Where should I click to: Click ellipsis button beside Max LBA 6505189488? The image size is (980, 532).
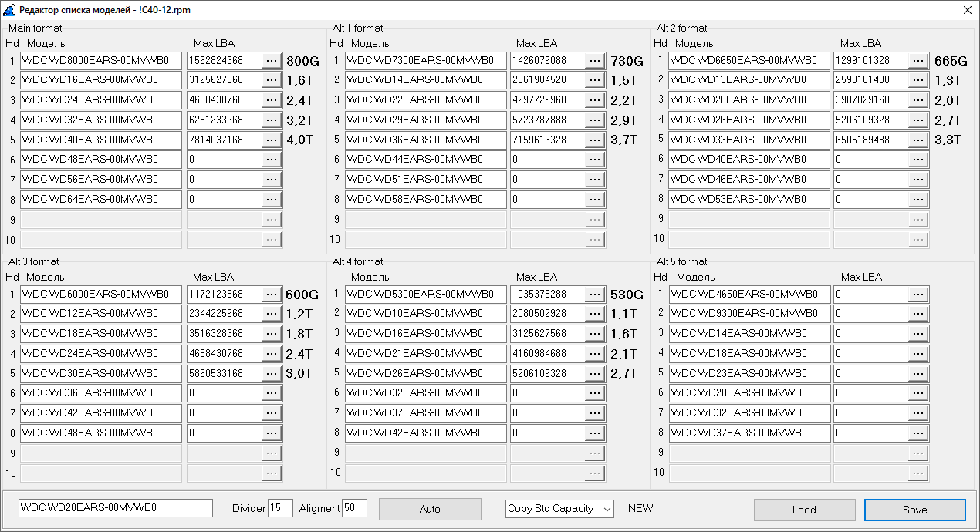click(917, 140)
